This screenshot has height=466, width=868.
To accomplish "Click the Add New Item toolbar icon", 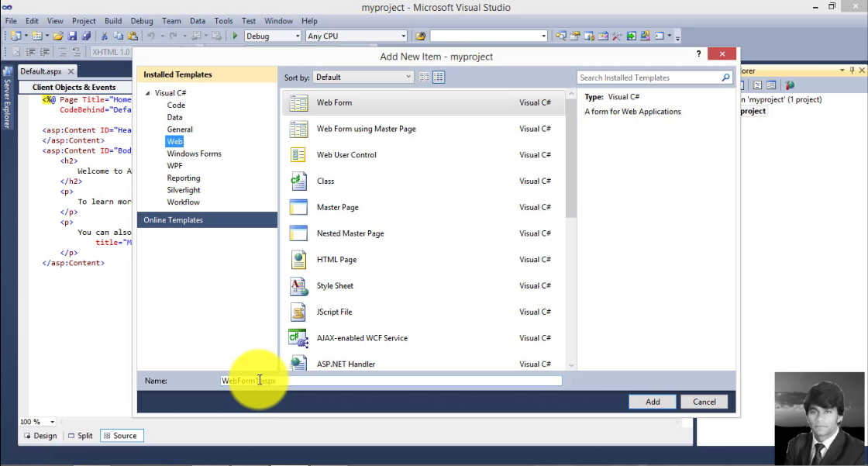I will pyautogui.click(x=37, y=36).
